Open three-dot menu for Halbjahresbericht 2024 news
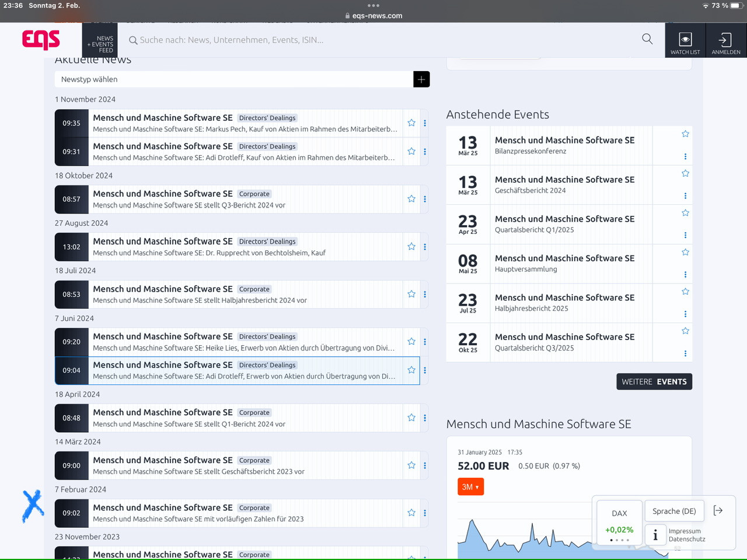This screenshot has height=560, width=747. [425, 295]
